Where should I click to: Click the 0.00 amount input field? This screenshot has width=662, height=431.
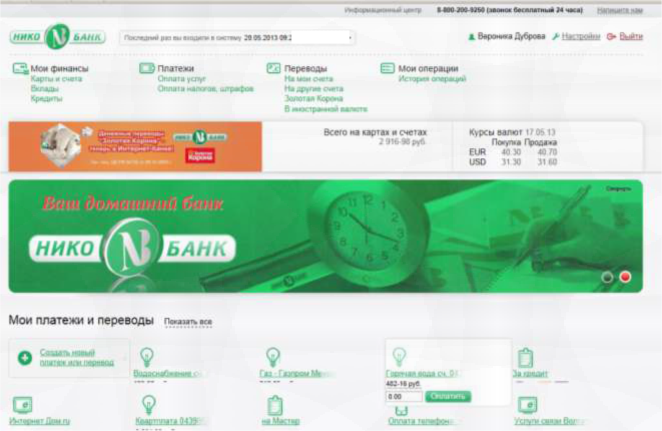[404, 397]
